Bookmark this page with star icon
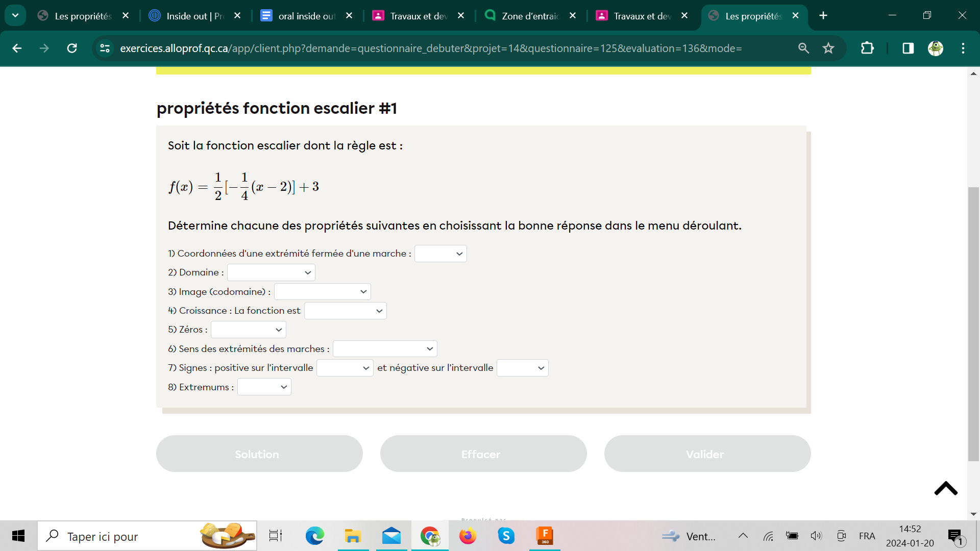This screenshot has height=551, width=980. point(828,48)
